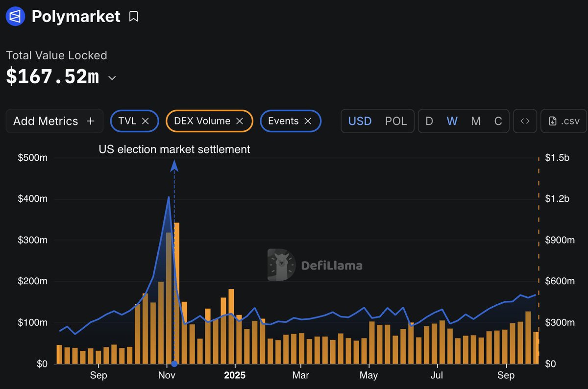The height and width of the screenshot is (389, 588).
Task: Click the Total Value Locked label
Action: [x=56, y=55]
